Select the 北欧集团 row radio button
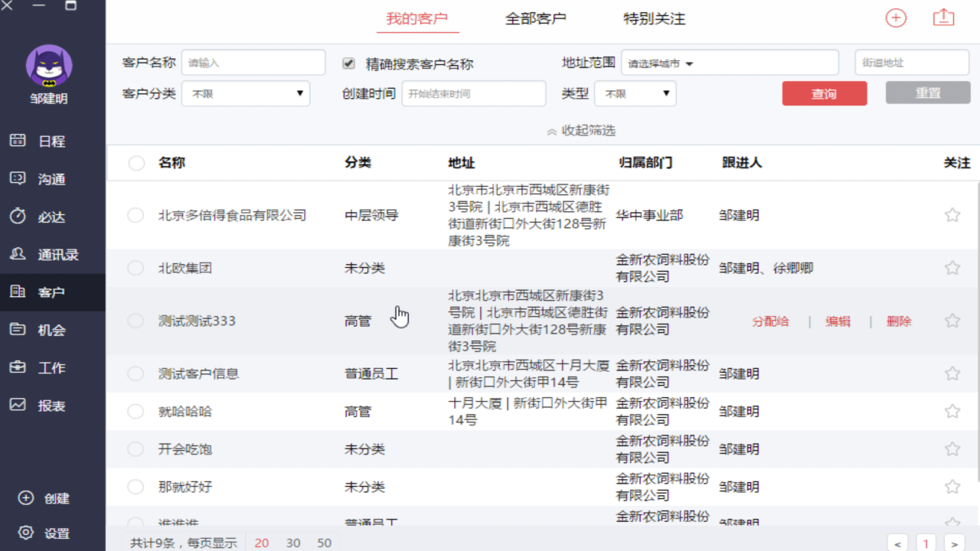Image resolution: width=980 pixels, height=551 pixels. pyautogui.click(x=136, y=268)
